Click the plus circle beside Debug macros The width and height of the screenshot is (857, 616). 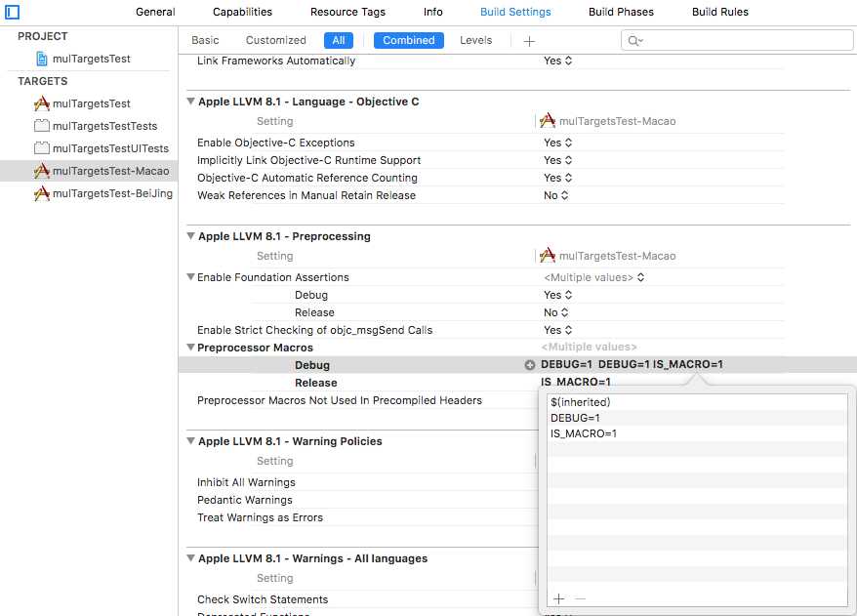(x=530, y=365)
